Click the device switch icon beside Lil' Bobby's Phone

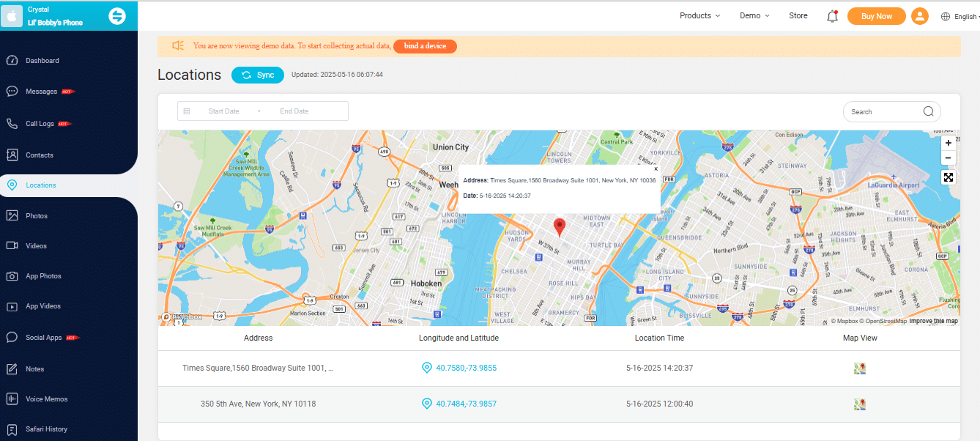117,16
